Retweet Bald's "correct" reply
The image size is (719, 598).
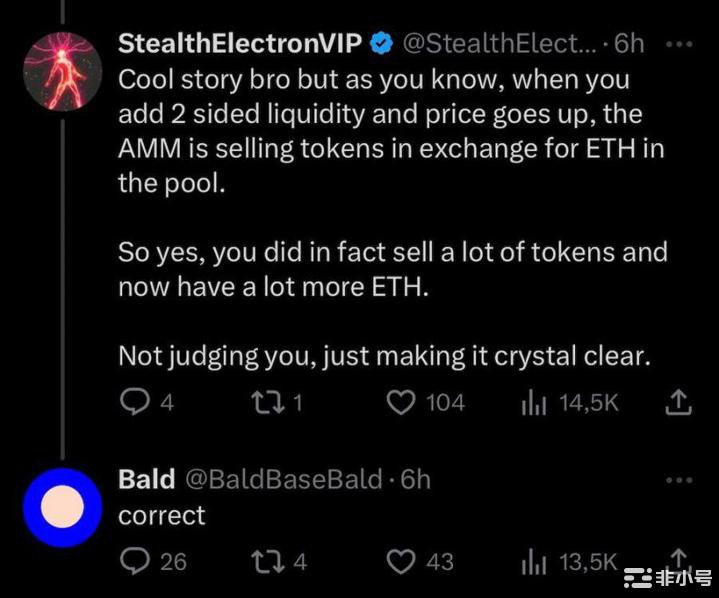pyautogui.click(x=266, y=561)
